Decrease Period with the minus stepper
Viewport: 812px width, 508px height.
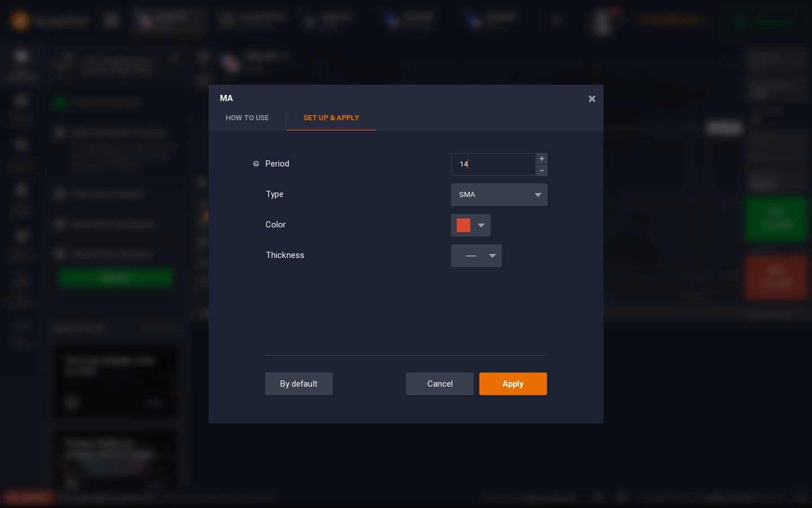(542, 170)
